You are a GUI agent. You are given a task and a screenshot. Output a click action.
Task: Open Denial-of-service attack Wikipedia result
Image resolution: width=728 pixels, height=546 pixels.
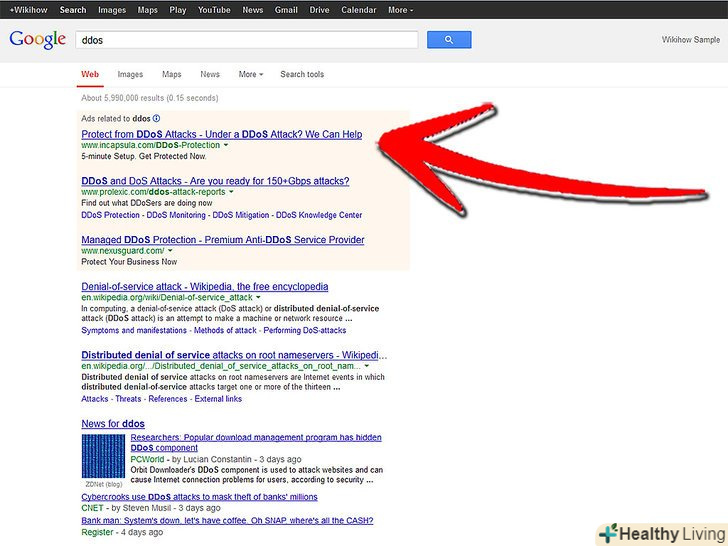click(205, 286)
